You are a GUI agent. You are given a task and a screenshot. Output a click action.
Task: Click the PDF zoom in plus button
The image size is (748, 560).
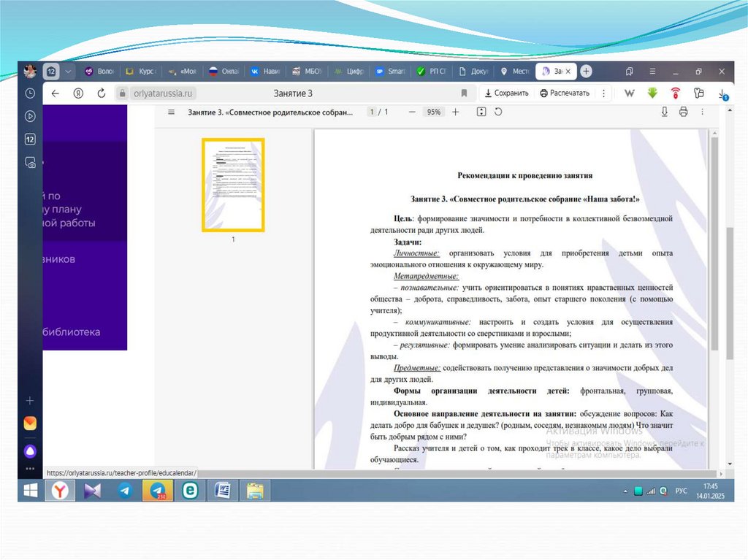click(456, 112)
